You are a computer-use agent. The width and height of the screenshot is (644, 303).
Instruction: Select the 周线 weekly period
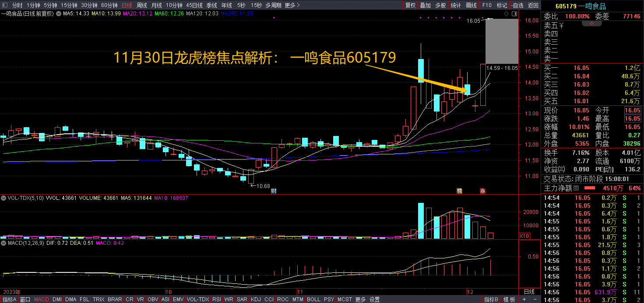[142, 5]
